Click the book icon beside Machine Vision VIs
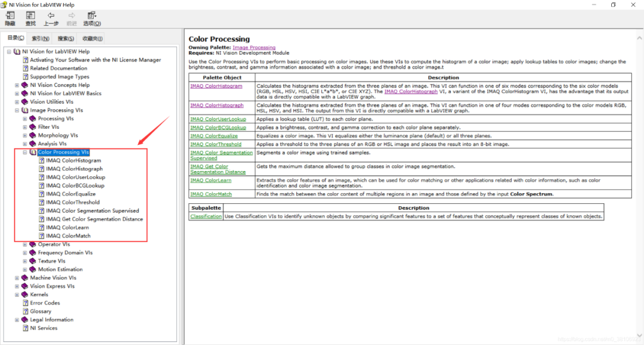Image resolution: width=644 pixels, height=345 pixels. pyautogui.click(x=24, y=278)
